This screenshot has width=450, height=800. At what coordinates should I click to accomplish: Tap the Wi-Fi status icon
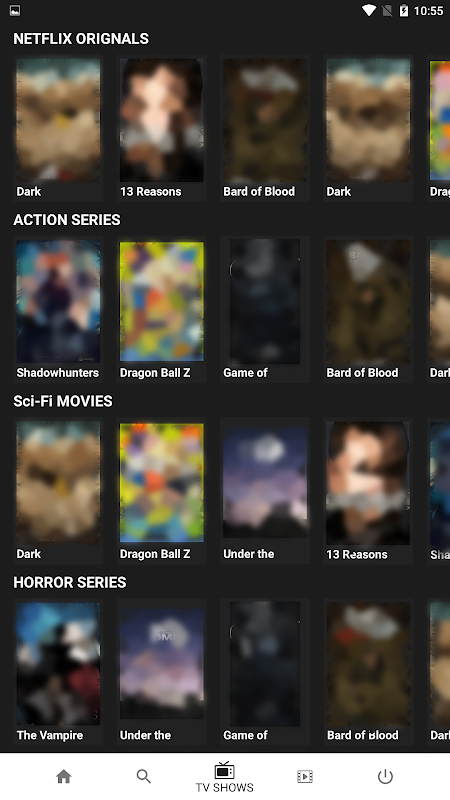point(368,10)
